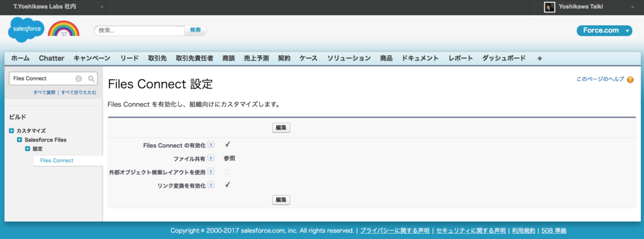Focus the header 検索 input field
The width and height of the screenshot is (644, 239).
(x=140, y=30)
